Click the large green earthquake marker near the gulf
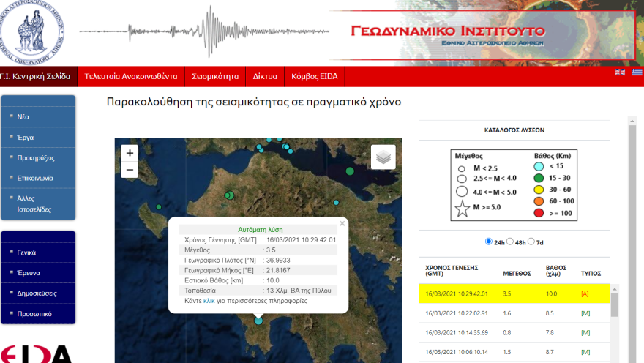Image resolution: width=644 pixels, height=363 pixels. tap(350, 171)
